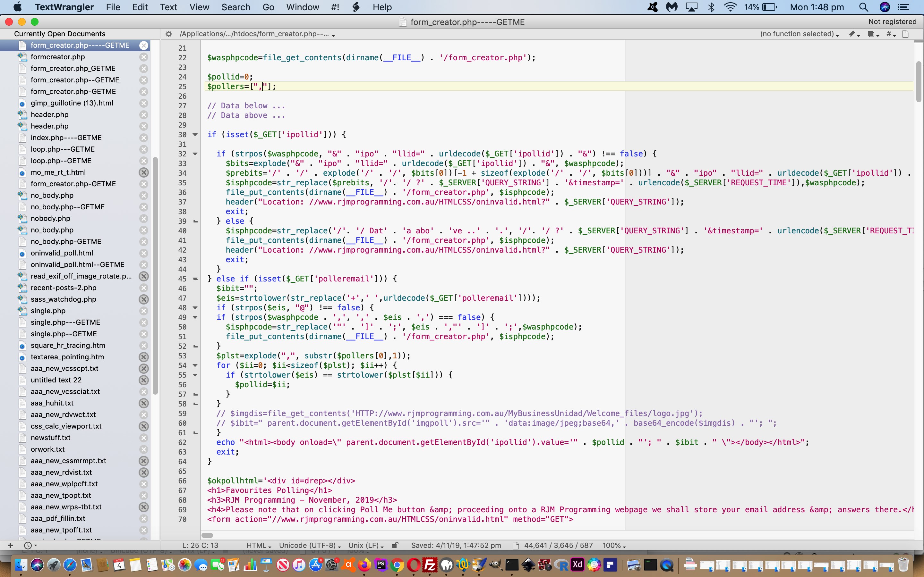
Task: Click the plus icon below documents list
Action: (x=10, y=545)
